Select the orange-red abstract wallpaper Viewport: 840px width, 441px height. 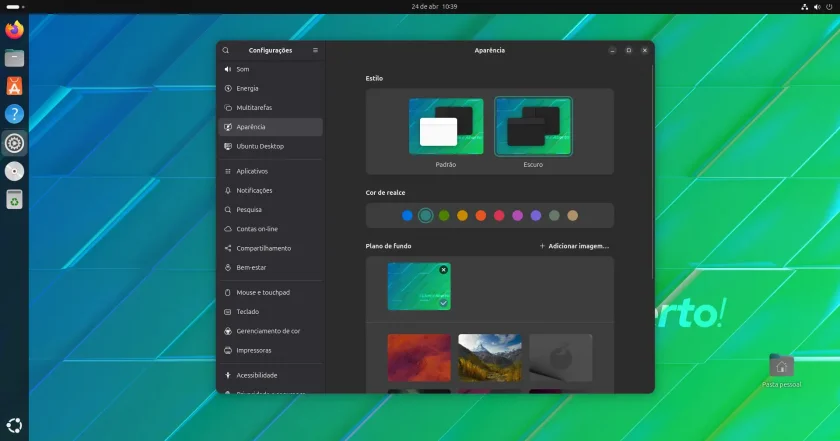[x=419, y=358]
